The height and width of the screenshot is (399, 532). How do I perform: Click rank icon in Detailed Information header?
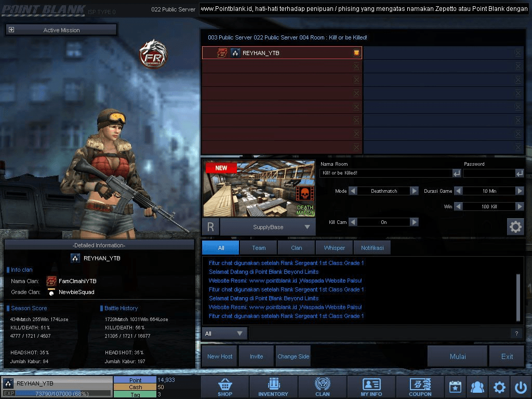click(x=75, y=258)
